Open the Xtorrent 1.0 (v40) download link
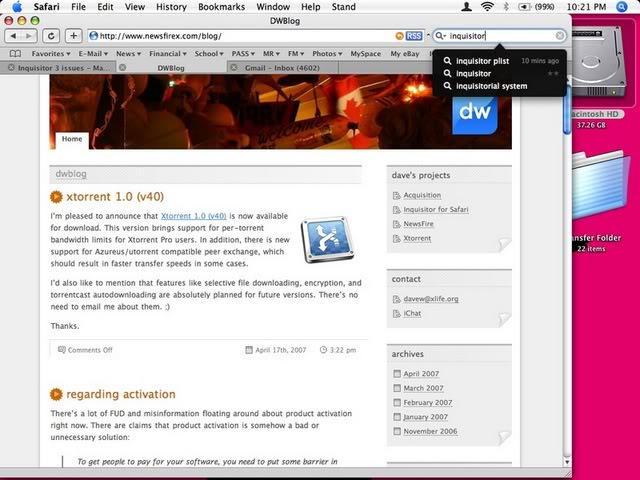This screenshot has height=480, width=640. click(193, 216)
